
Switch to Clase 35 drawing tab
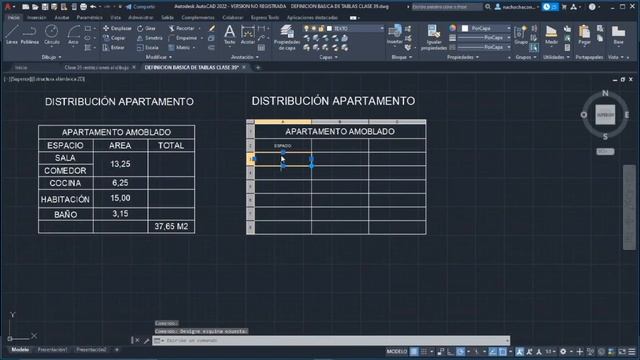(x=97, y=67)
